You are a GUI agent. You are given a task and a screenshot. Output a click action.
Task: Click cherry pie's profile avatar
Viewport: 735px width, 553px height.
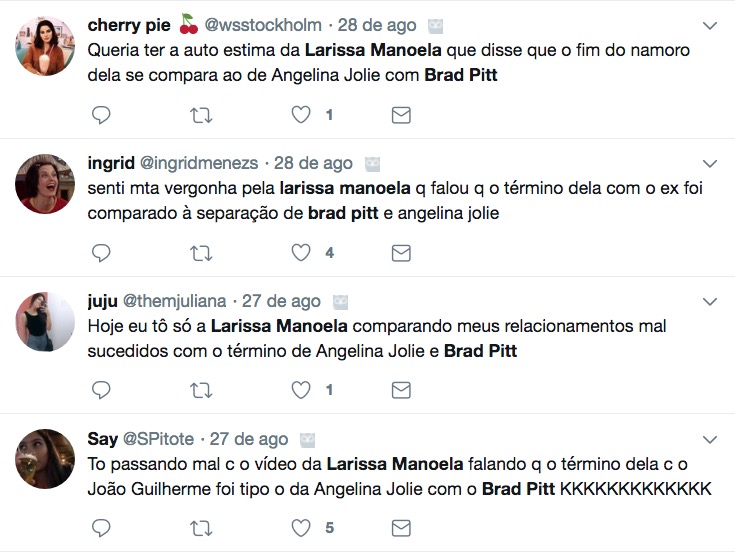[46, 46]
